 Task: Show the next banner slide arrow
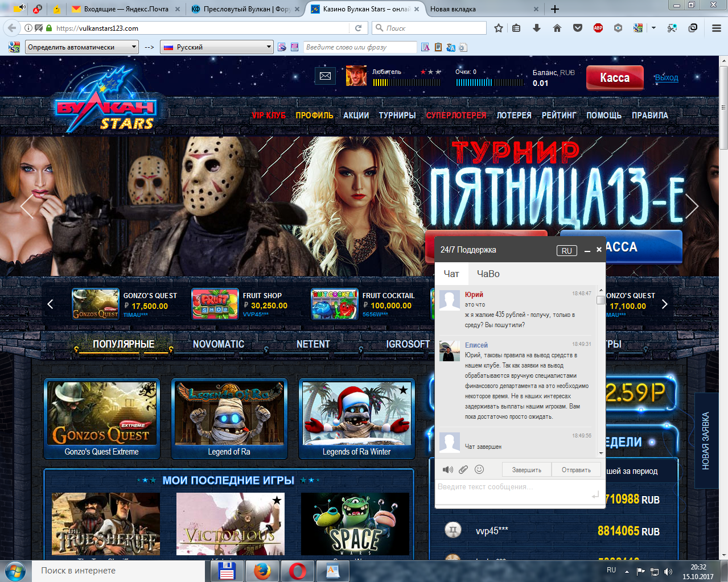(x=692, y=206)
